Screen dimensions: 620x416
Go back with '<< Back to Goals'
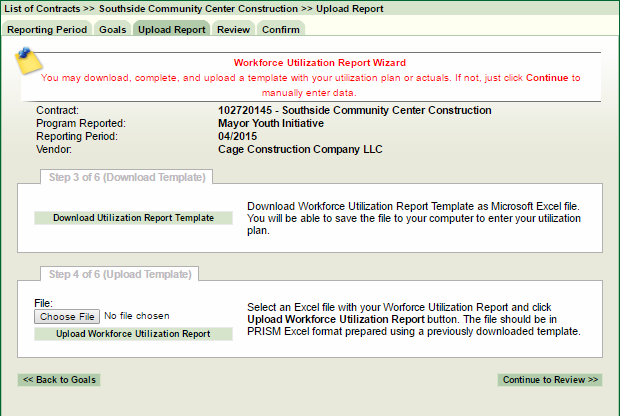[x=60, y=380]
